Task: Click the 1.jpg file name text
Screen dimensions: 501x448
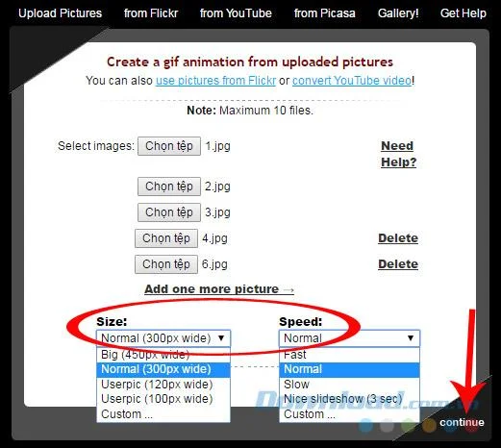Action: point(218,146)
